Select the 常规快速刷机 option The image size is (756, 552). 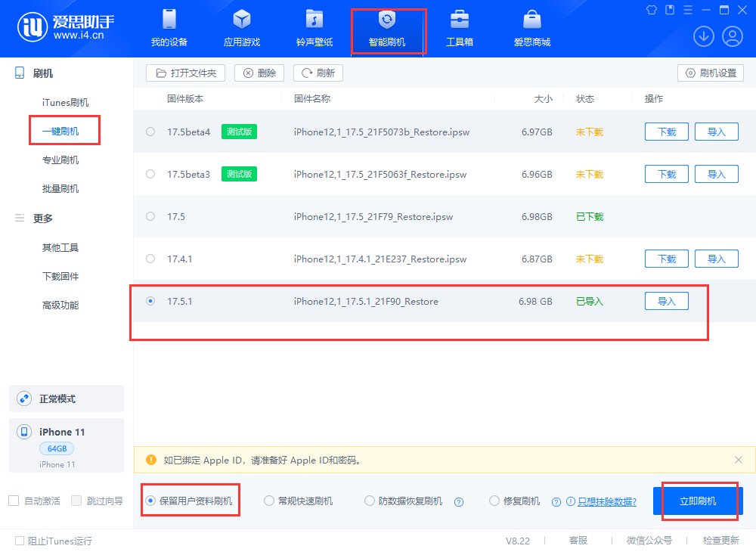(x=268, y=501)
